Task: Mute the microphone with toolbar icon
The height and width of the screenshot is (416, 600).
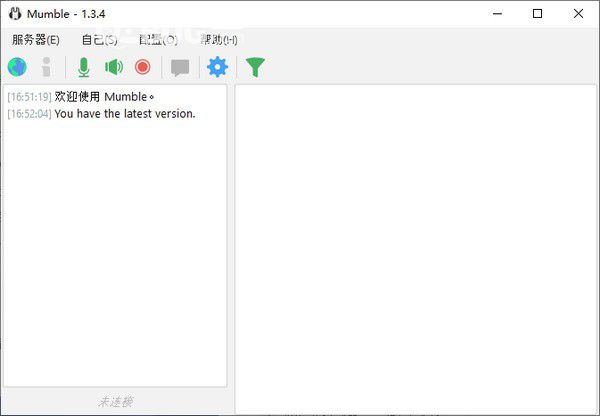Action: (83, 67)
